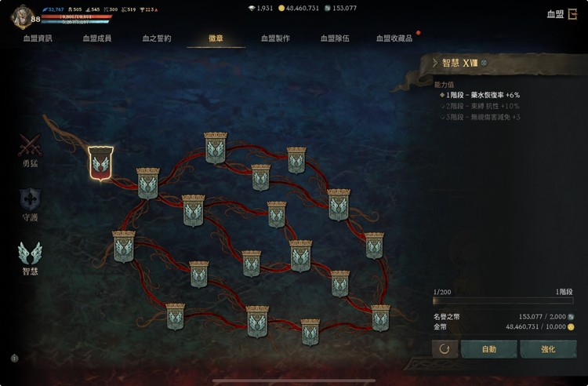This screenshot has width=588, height=386.
Task: Switch to the 血盟成員 tab
Action: click(x=97, y=38)
